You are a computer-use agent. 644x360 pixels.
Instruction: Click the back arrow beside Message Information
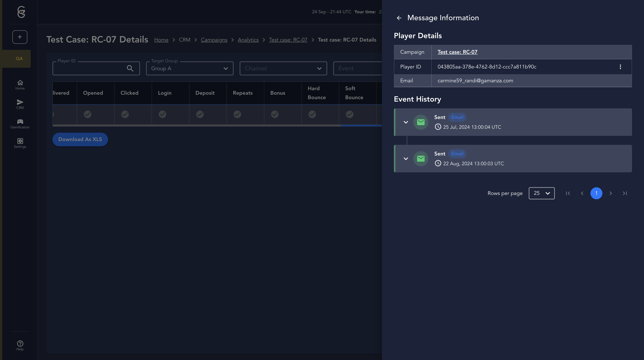[399, 18]
